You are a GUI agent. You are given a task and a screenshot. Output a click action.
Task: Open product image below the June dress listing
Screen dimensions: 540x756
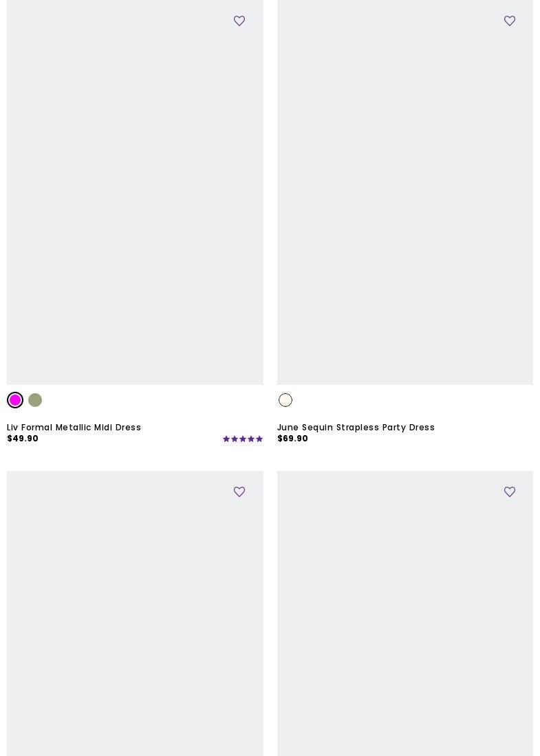pos(404,613)
